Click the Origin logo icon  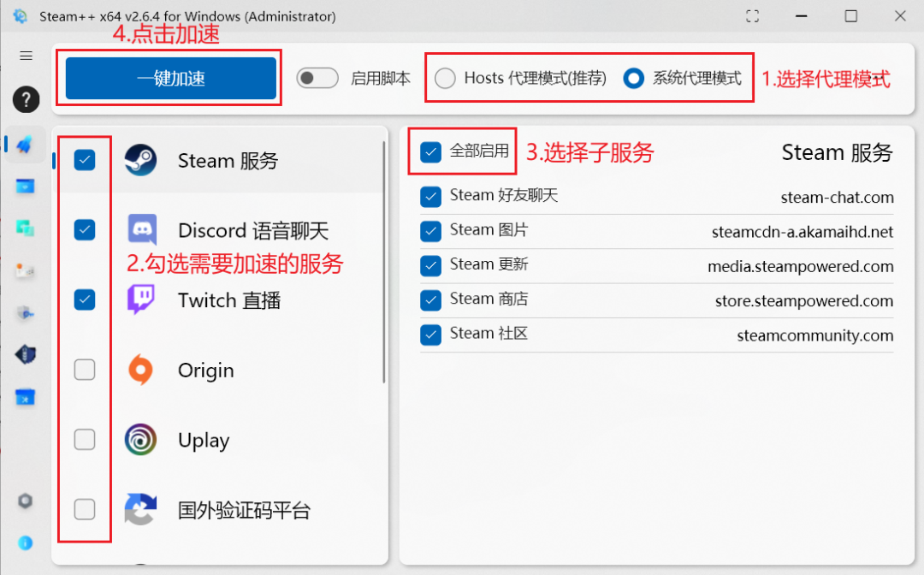click(140, 370)
